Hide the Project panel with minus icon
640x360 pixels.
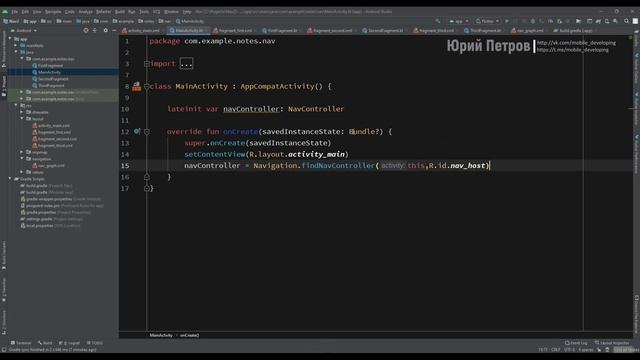point(114,30)
